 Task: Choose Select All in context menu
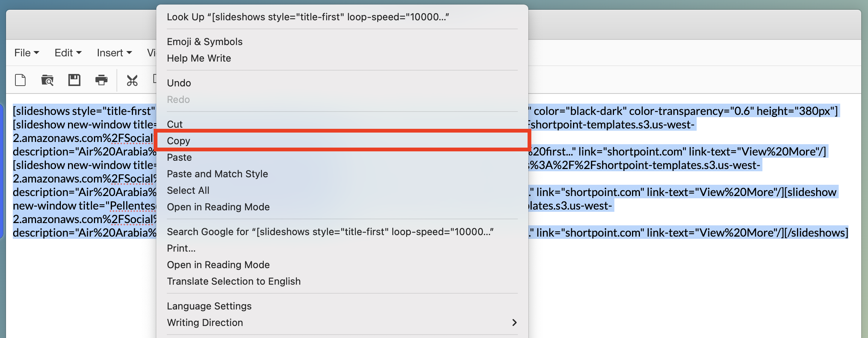[342, 190]
